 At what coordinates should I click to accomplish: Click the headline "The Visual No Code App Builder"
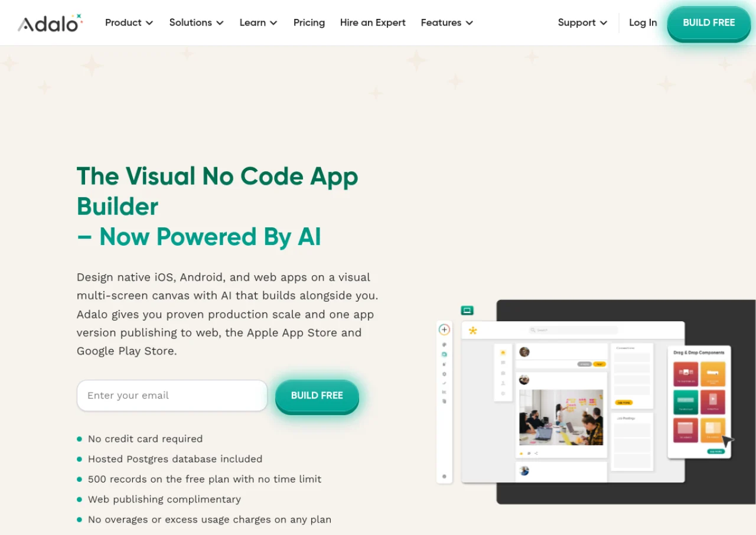click(x=217, y=191)
